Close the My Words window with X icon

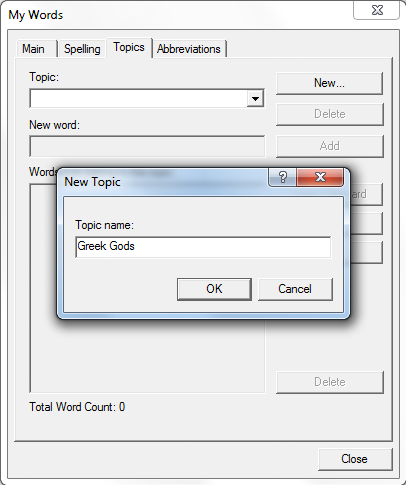pyautogui.click(x=377, y=10)
